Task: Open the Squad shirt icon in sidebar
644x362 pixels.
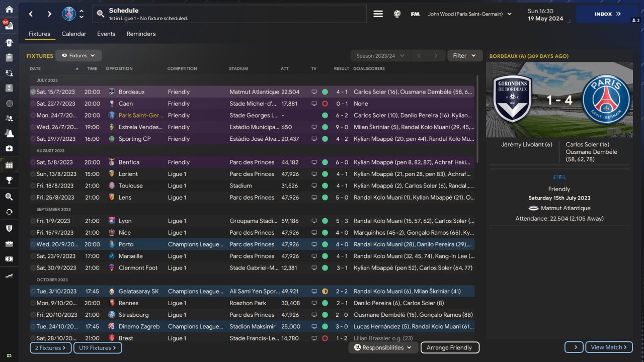Action: 9,43
